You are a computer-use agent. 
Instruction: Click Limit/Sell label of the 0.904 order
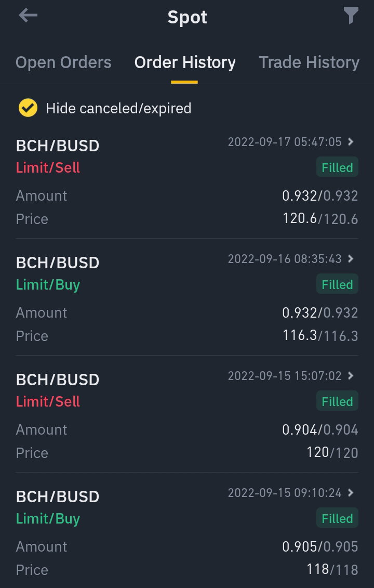[x=48, y=401]
